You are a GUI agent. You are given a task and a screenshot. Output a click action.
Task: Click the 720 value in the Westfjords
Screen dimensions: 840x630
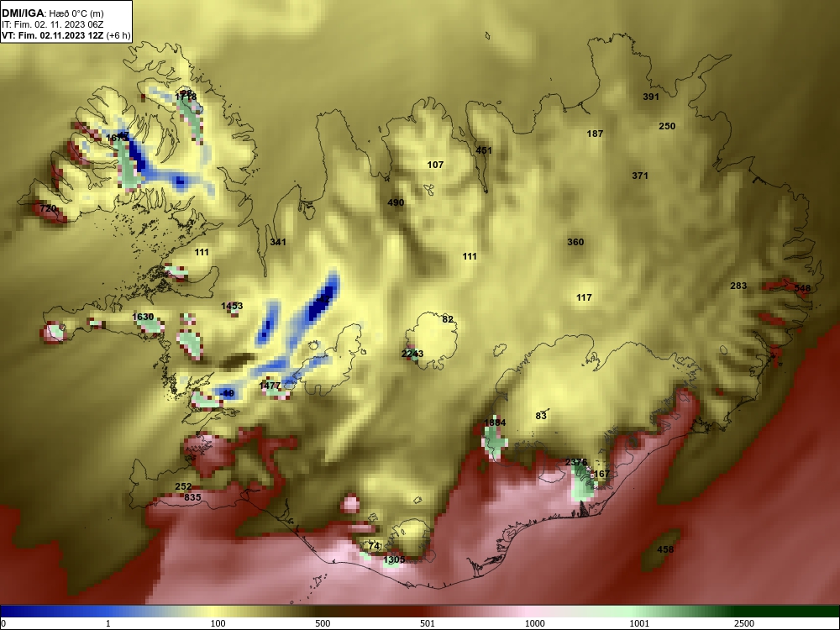click(x=48, y=208)
